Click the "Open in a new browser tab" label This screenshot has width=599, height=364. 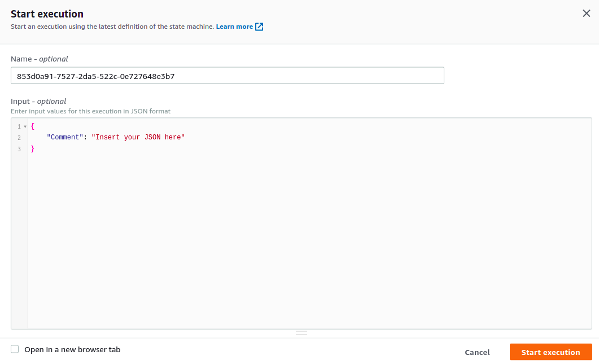72,350
